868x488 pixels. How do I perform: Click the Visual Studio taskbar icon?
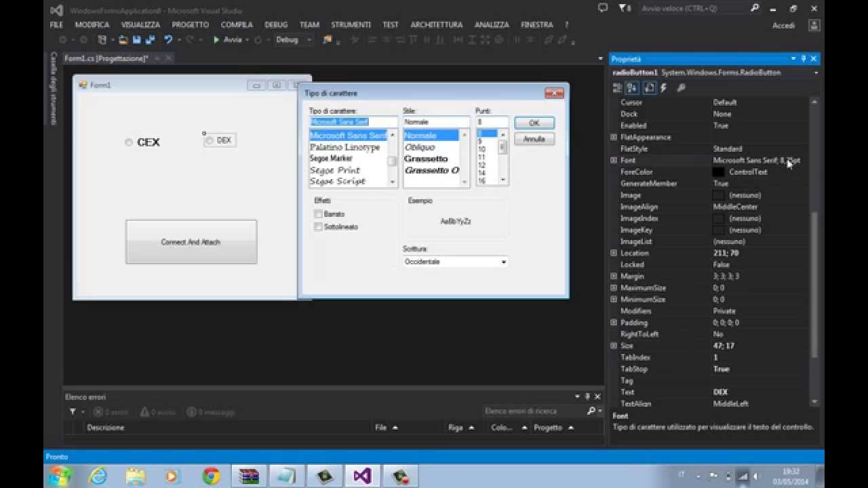[362, 476]
